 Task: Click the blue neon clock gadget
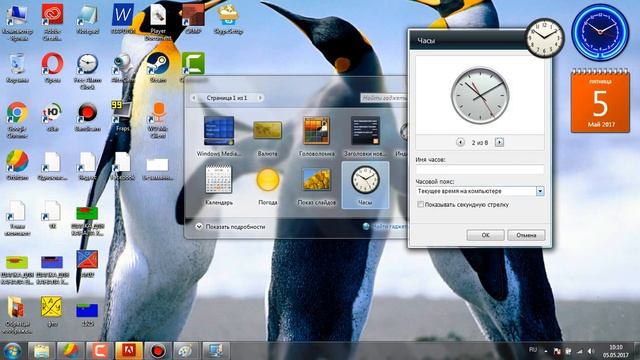(x=600, y=33)
